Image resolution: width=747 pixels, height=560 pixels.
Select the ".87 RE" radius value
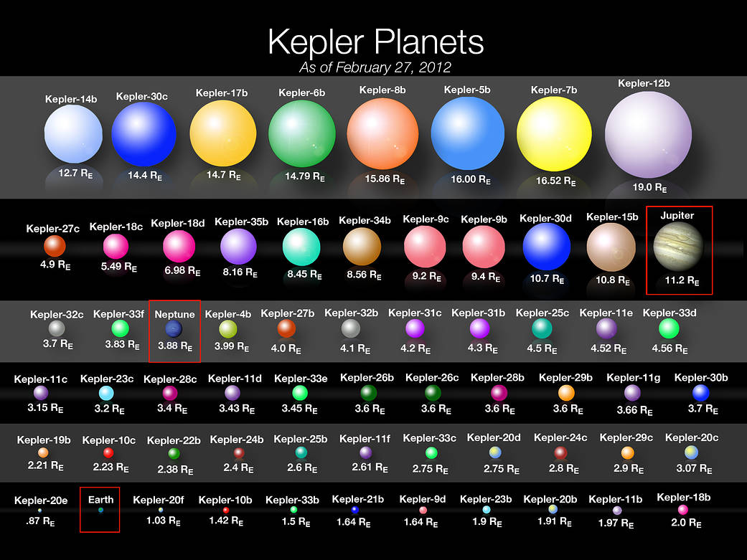pos(40,521)
